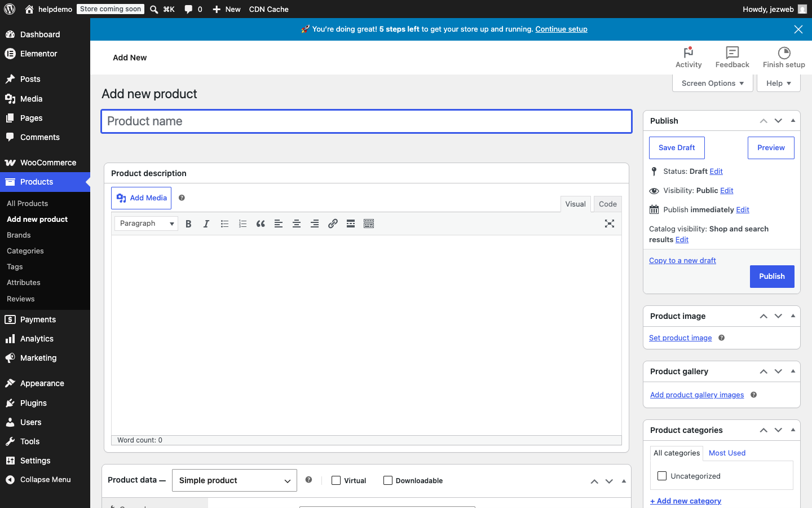Collapse the Product data panel
The width and height of the screenshot is (812, 508).
click(x=624, y=481)
